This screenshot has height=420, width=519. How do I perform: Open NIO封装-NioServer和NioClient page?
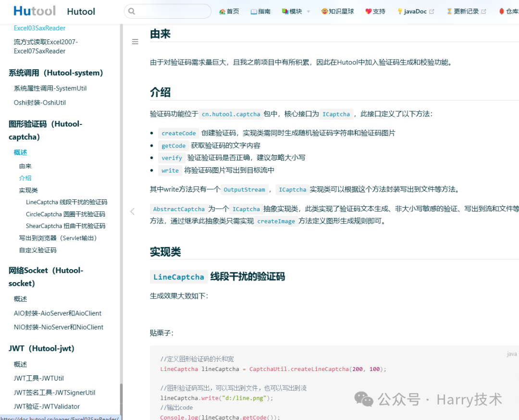(x=59, y=327)
